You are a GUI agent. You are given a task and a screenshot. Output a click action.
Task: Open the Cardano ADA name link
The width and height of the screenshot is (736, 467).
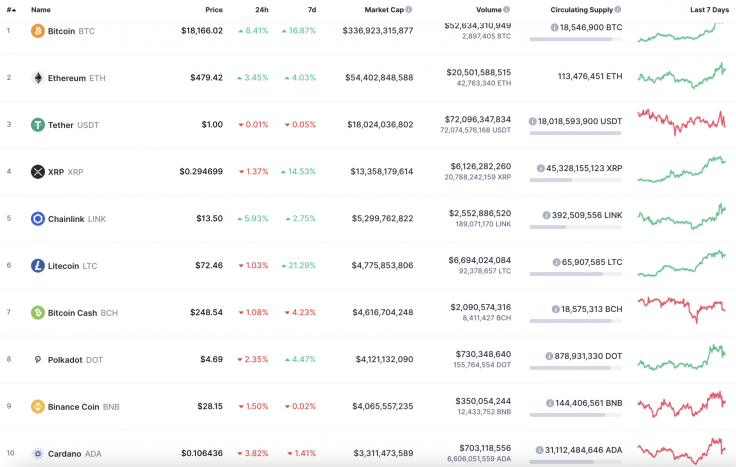point(75,453)
